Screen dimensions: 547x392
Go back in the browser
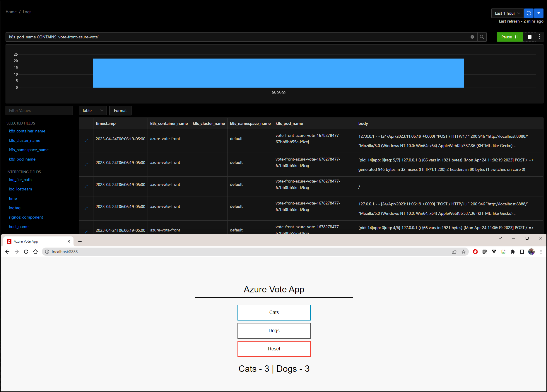7,252
